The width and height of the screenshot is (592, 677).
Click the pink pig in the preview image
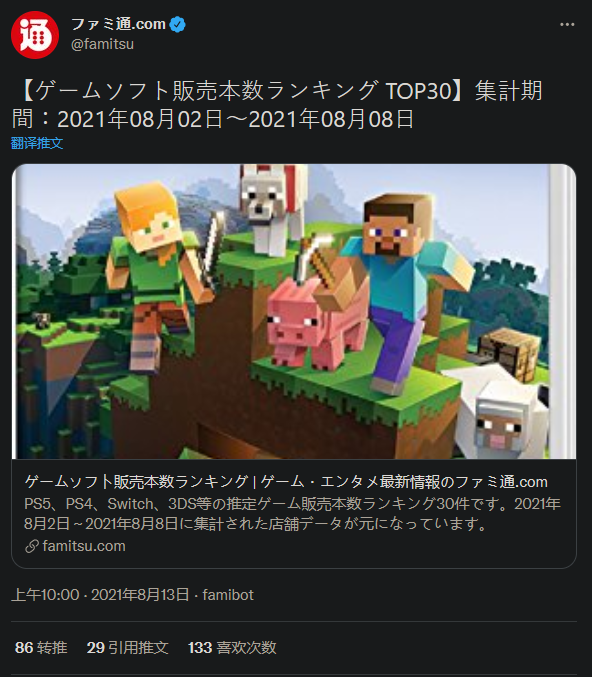(315, 324)
